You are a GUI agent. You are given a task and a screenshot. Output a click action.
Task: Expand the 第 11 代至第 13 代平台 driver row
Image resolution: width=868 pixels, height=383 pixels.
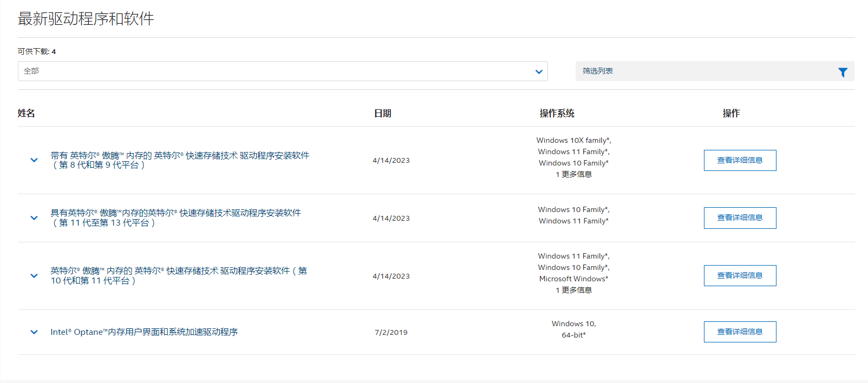(x=34, y=218)
